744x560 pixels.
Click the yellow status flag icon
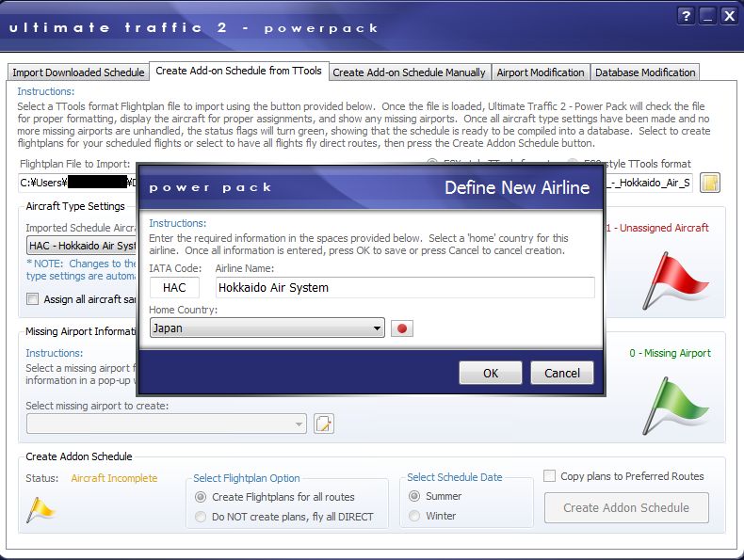tap(40, 510)
